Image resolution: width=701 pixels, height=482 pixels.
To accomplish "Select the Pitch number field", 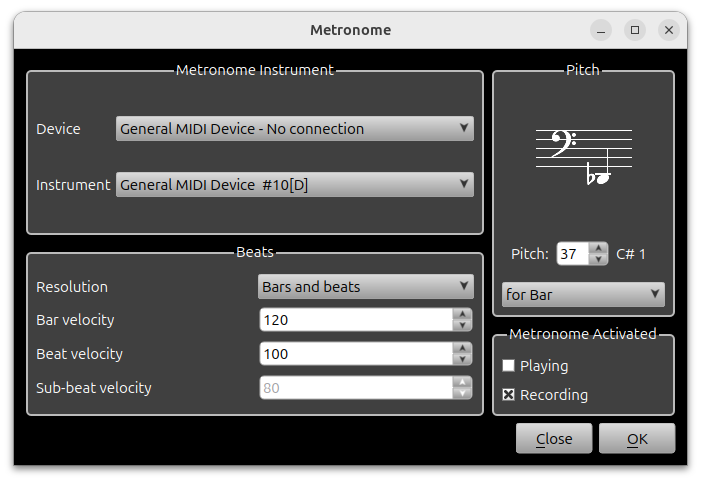I will (572, 254).
